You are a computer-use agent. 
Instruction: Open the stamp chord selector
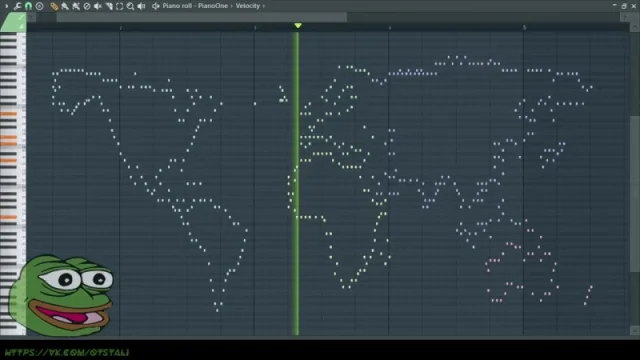(40, 6)
